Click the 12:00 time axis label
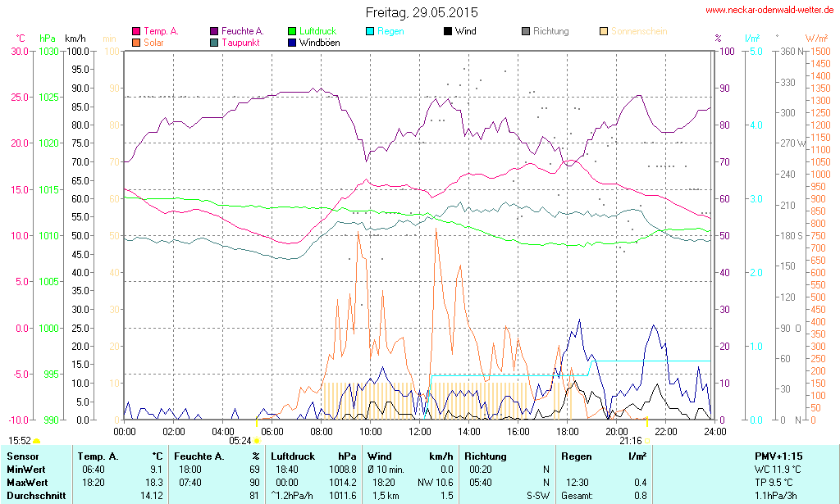 click(x=419, y=431)
